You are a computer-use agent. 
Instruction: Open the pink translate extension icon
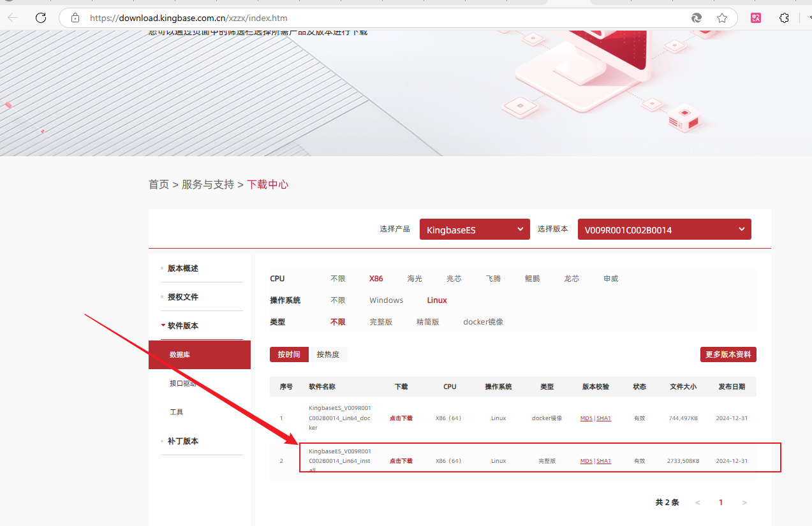[x=756, y=18]
